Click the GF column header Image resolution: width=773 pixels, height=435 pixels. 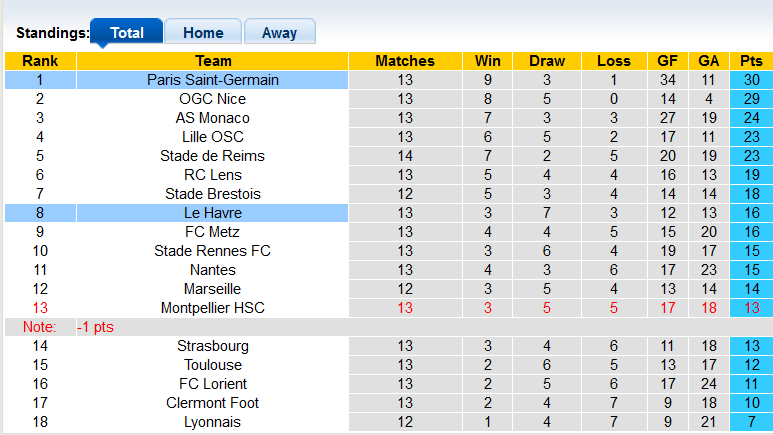tap(668, 61)
